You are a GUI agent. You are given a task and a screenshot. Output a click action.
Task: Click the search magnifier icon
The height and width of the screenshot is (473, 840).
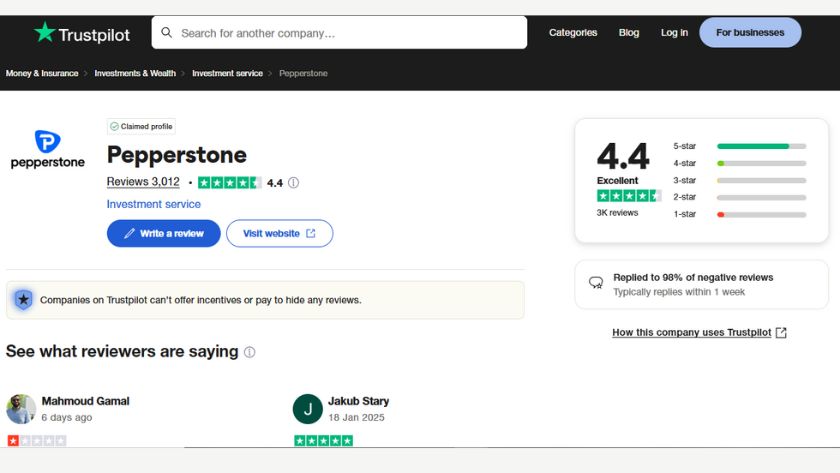(x=167, y=33)
